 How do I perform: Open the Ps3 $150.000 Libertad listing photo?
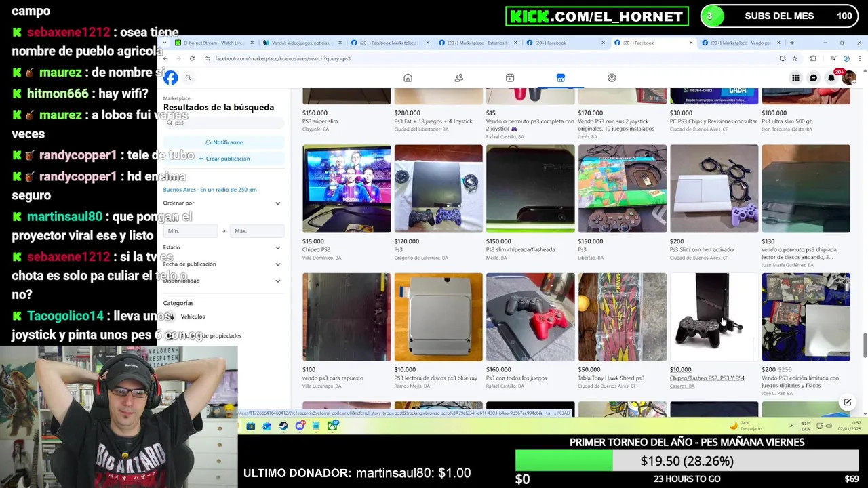point(622,188)
